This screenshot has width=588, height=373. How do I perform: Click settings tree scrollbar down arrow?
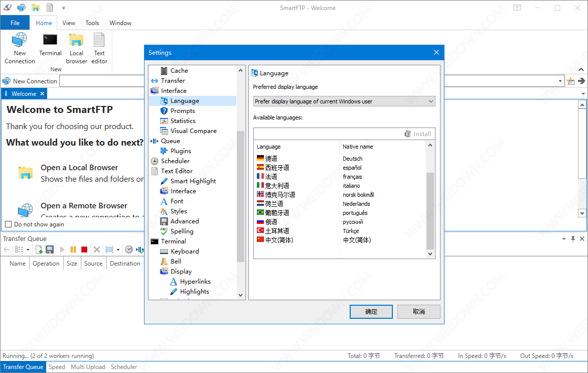tap(240, 295)
